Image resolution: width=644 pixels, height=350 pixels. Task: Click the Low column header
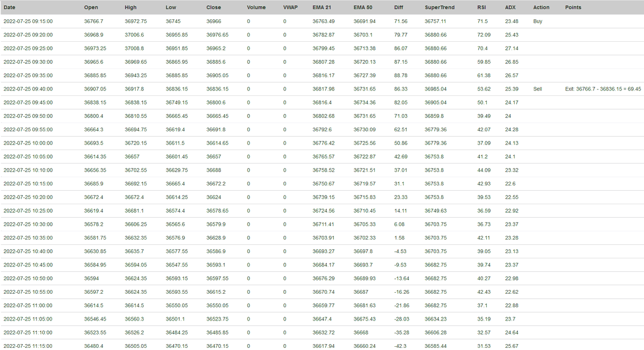point(171,8)
